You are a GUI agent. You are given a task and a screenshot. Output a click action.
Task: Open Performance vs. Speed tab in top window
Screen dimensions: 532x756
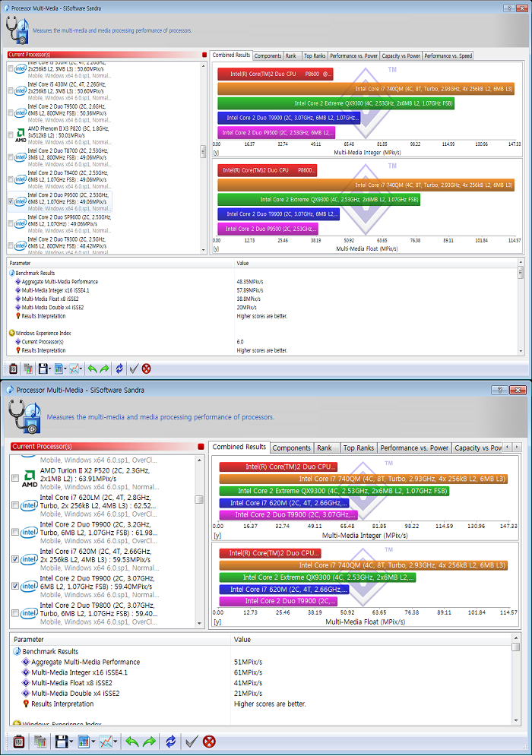pos(448,56)
